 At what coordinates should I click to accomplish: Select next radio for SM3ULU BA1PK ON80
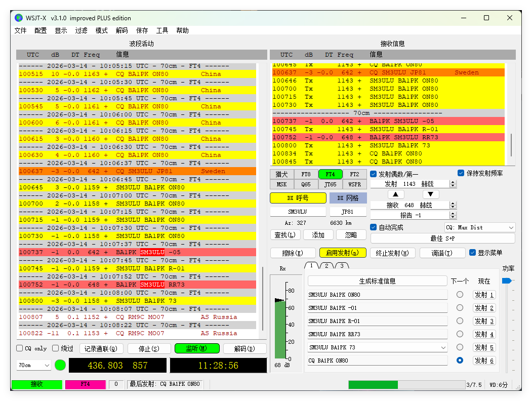coord(460,295)
